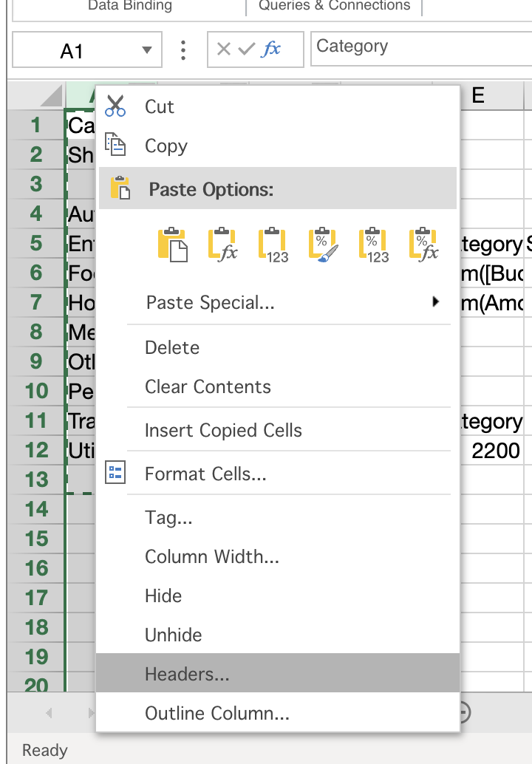Confirm entry with checkmark icon
Viewport: 532px width, 764px height.
pyautogui.click(x=247, y=49)
